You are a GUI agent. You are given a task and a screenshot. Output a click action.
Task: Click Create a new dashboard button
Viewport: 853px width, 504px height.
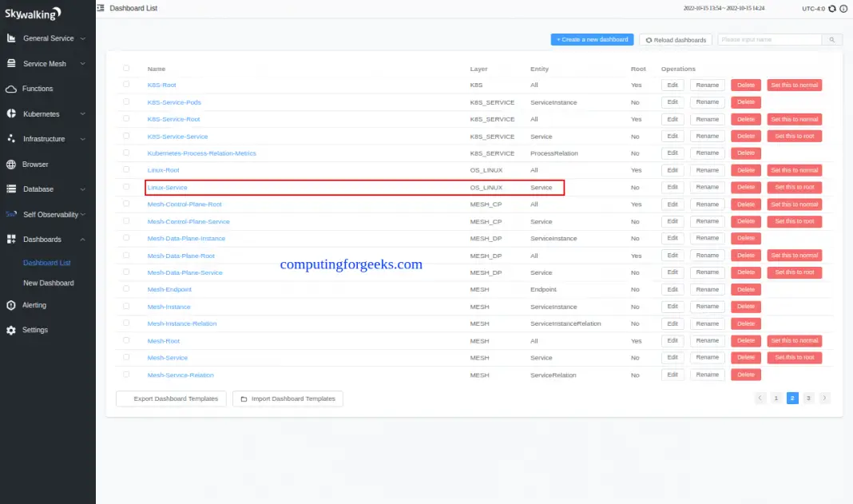pyautogui.click(x=592, y=38)
